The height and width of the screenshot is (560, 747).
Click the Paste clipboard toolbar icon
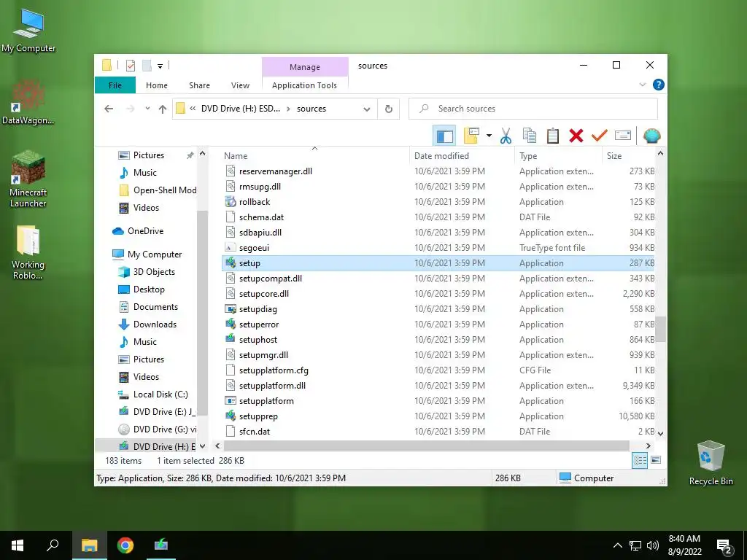[553, 136]
